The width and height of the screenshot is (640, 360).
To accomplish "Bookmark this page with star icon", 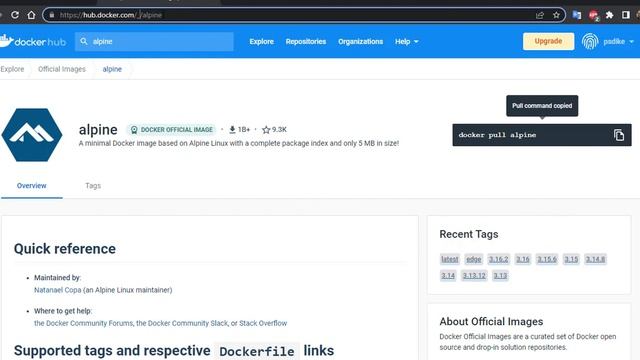I will coord(556,15).
